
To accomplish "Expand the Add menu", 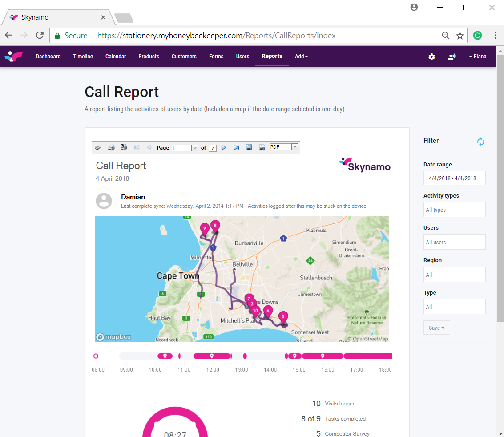I will (x=302, y=56).
